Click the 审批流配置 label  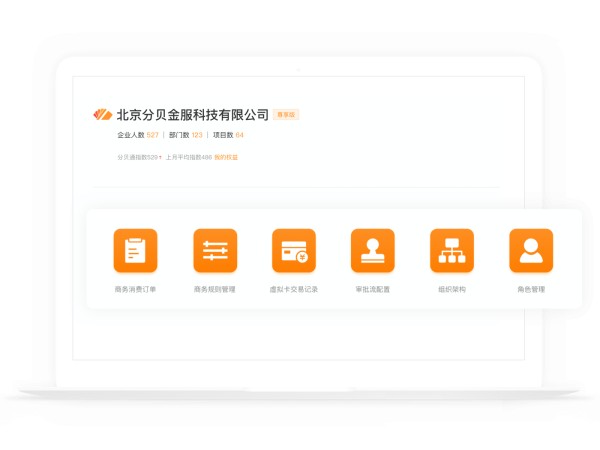click(373, 289)
